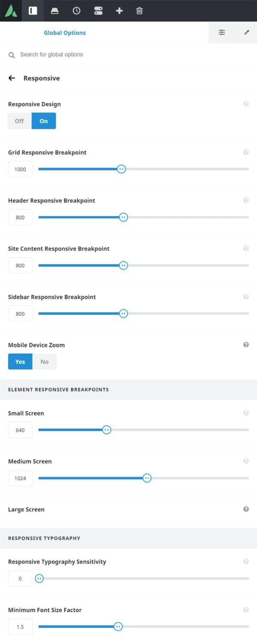Select the eyedropper icon at top right

tap(246, 32)
